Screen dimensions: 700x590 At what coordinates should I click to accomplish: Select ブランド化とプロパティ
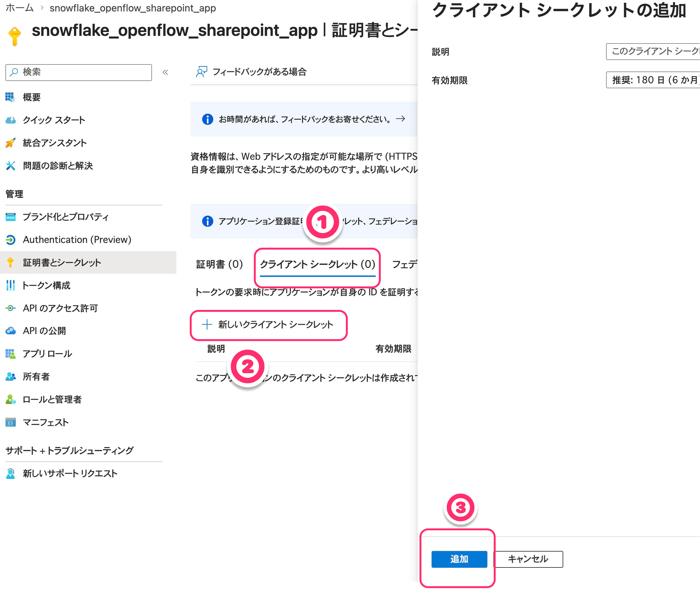pos(65,217)
